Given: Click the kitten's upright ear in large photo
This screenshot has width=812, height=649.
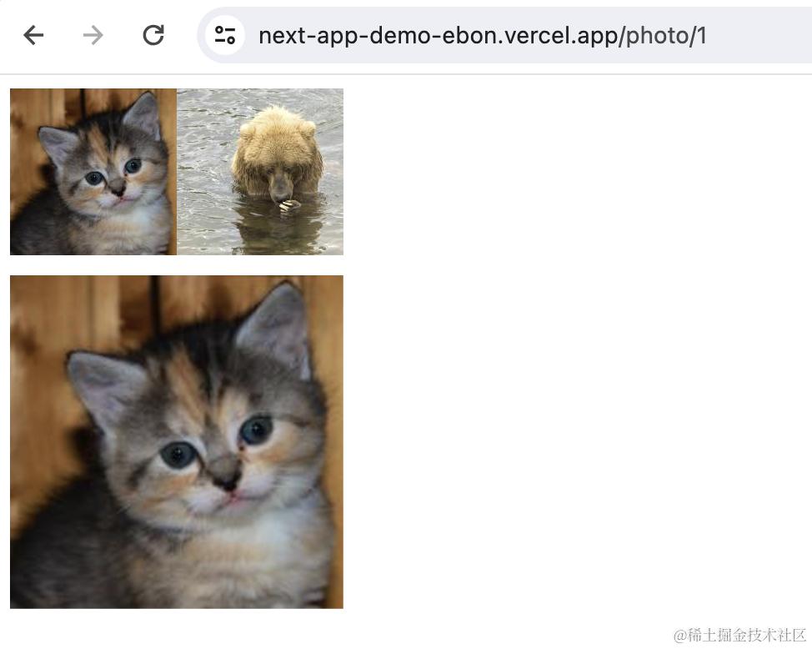Looking at the screenshot, I should (279, 325).
